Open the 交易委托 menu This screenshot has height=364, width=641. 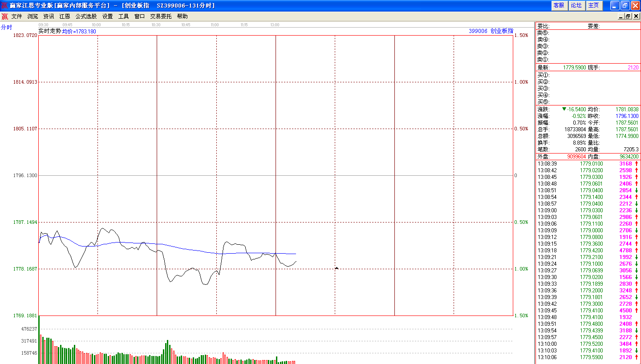point(161,16)
